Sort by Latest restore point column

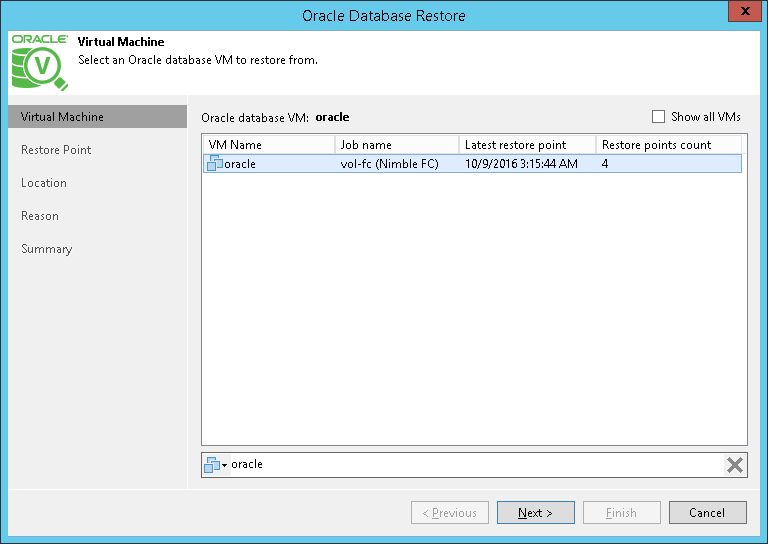(528, 145)
